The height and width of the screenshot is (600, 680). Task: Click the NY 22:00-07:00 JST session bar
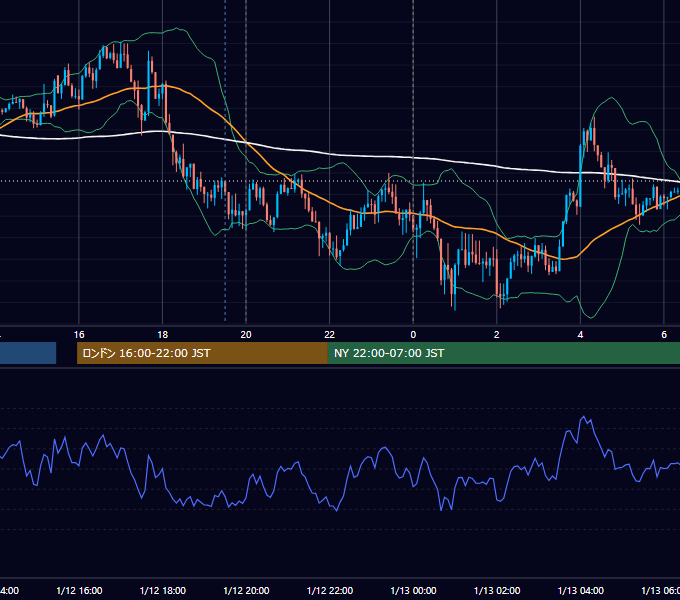pyautogui.click(x=503, y=353)
